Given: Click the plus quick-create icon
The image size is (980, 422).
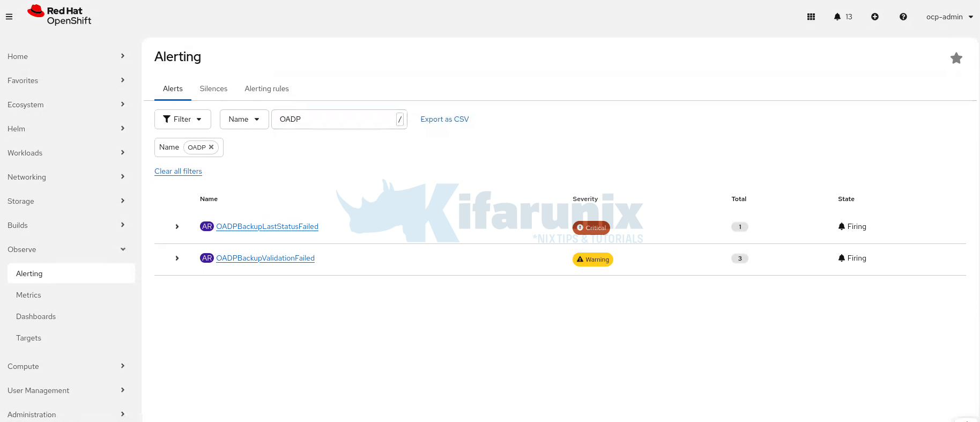Looking at the screenshot, I should 875,17.
